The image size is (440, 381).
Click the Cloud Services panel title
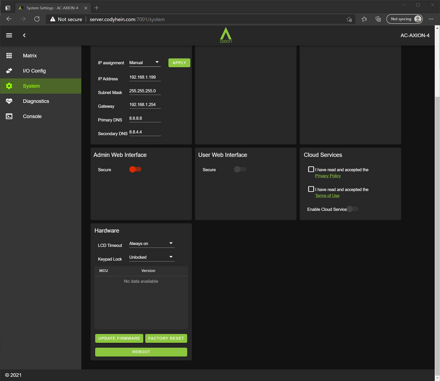(323, 155)
